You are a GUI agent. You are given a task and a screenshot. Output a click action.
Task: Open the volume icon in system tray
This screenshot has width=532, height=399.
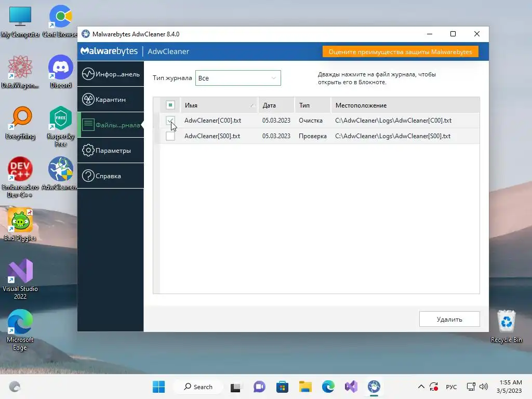484,387
